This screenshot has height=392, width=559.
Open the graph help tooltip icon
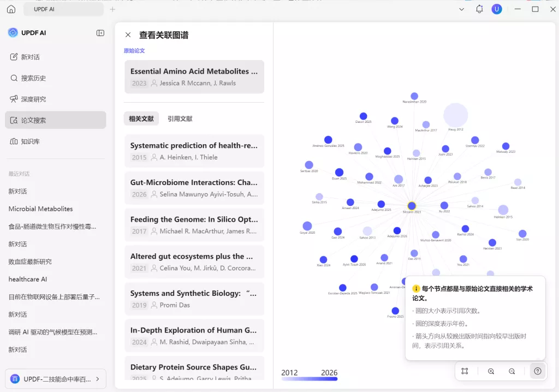pos(537,371)
